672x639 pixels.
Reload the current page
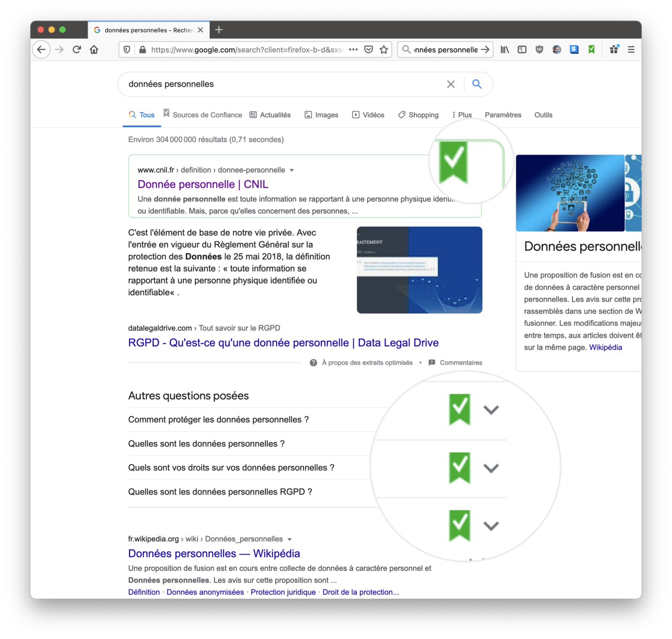(x=76, y=50)
